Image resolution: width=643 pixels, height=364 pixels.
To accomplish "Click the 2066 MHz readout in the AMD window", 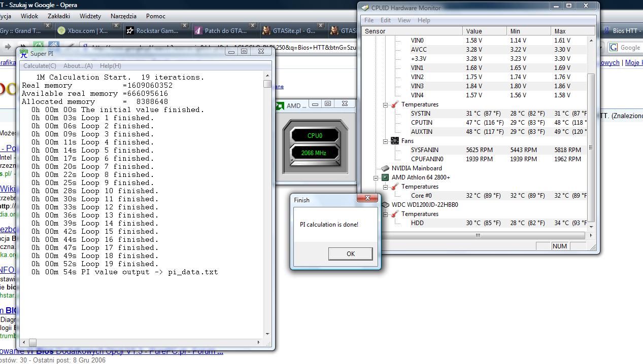I will tap(315, 153).
